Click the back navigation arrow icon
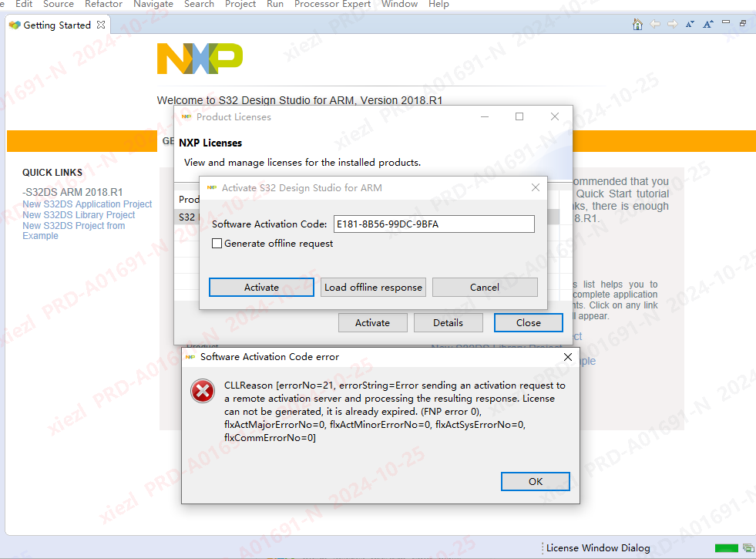Image resolution: width=756 pixels, height=559 pixels. click(x=655, y=24)
